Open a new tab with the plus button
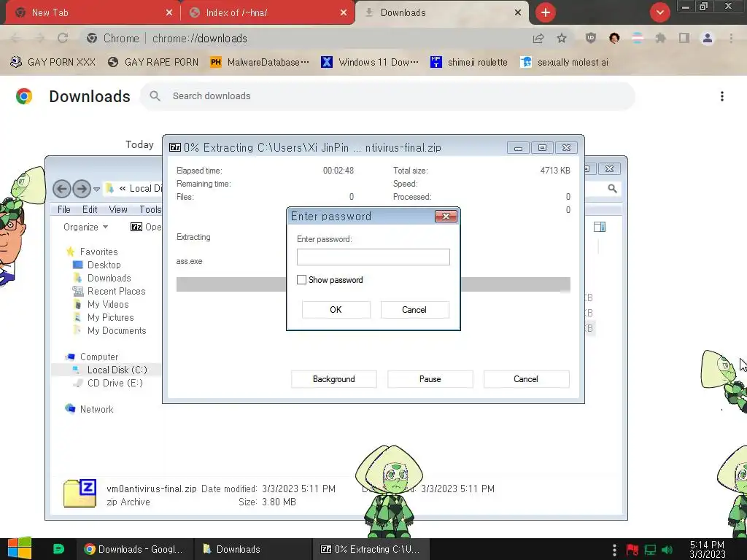Viewport: 747px width, 560px height. click(546, 12)
